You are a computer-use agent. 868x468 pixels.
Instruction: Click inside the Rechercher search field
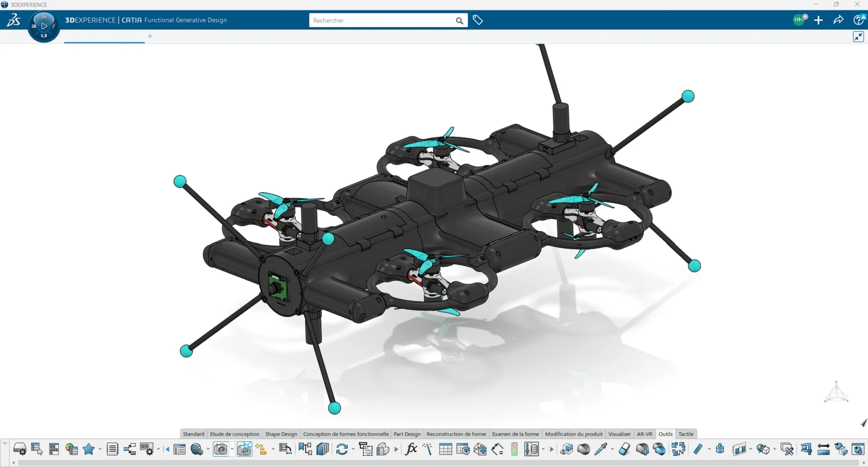pos(384,20)
